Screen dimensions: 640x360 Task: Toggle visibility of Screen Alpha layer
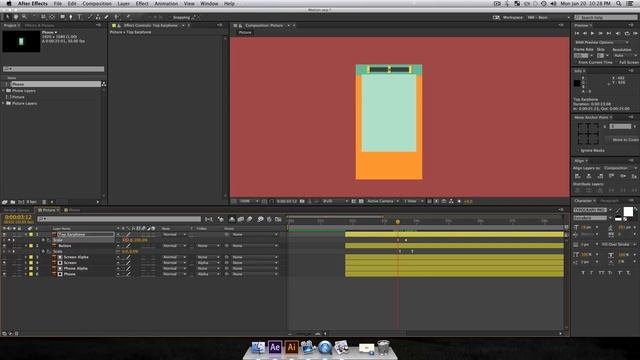4,257
